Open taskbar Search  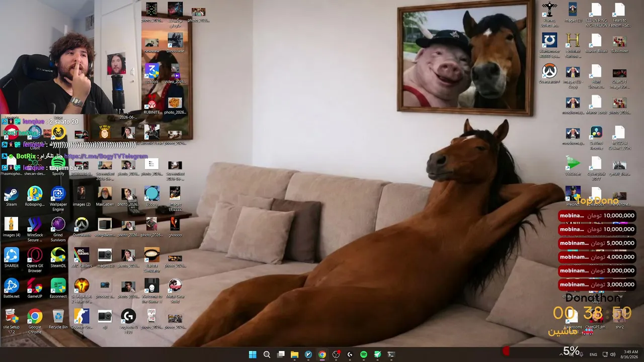[x=267, y=354]
